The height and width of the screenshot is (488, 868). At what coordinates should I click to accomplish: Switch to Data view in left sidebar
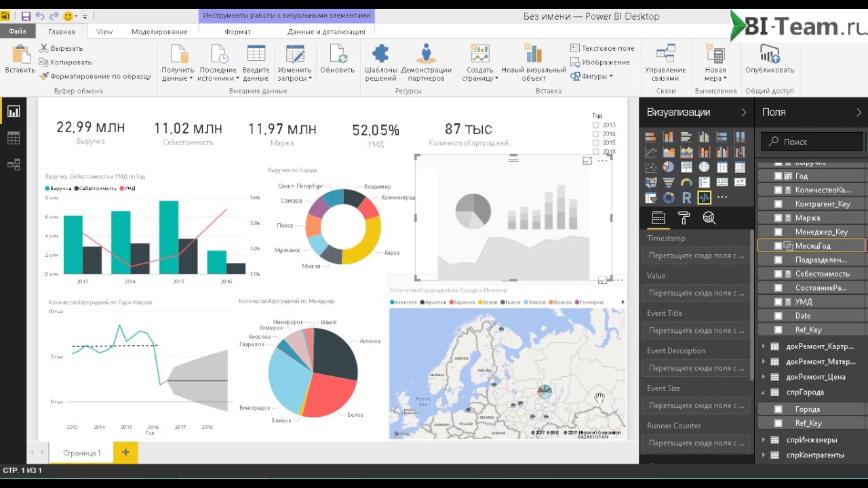pyautogui.click(x=14, y=138)
